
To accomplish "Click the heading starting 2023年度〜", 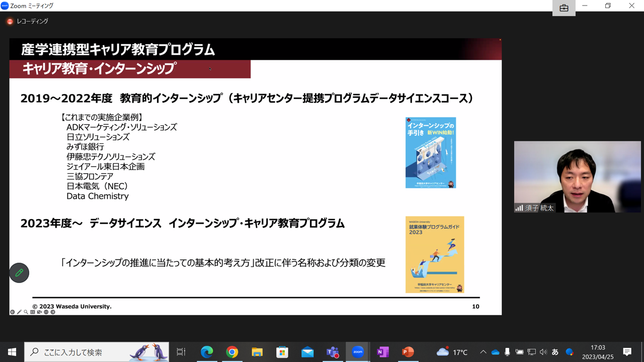I will coord(183,223).
